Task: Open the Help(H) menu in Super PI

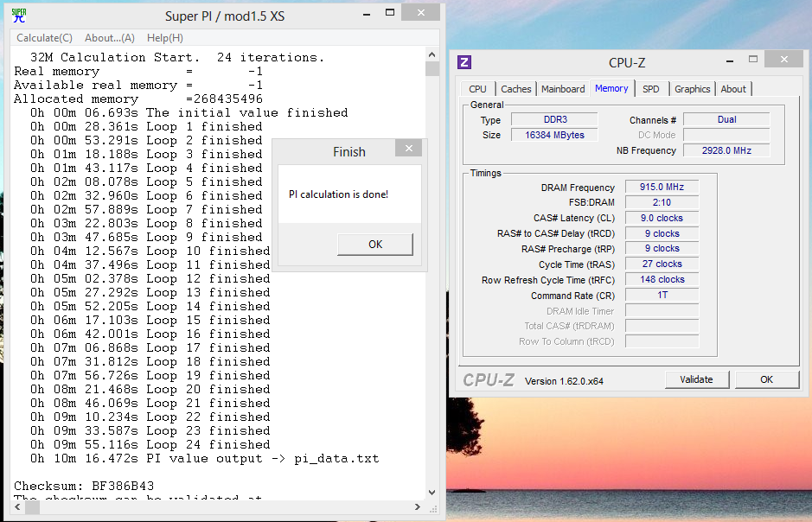Action: pyautogui.click(x=165, y=38)
